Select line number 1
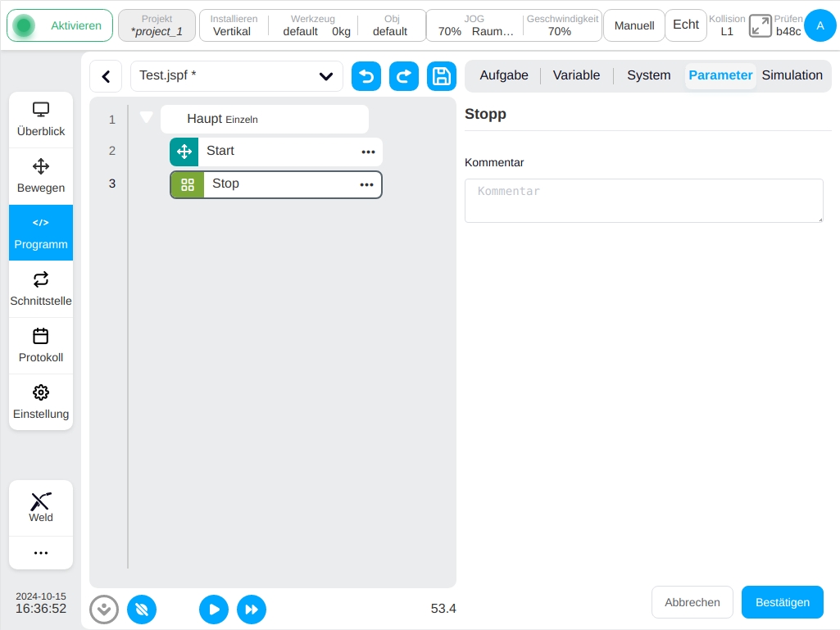This screenshot has width=840, height=630. coord(112,120)
